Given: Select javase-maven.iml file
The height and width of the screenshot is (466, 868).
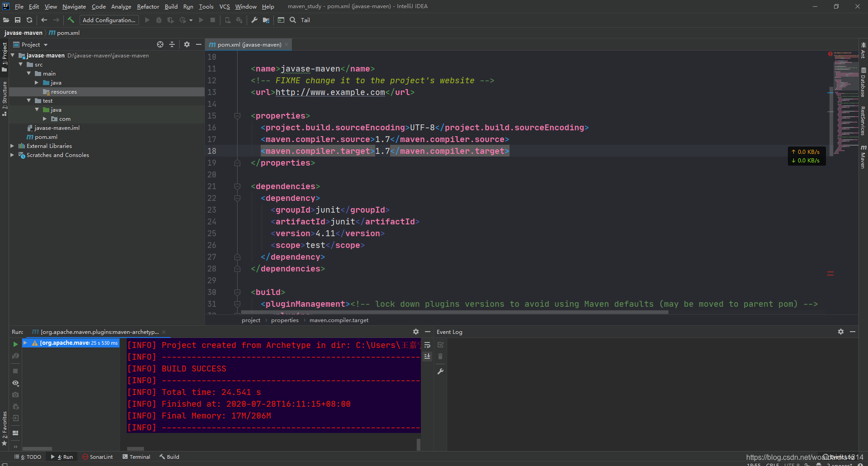Looking at the screenshot, I should click(57, 128).
